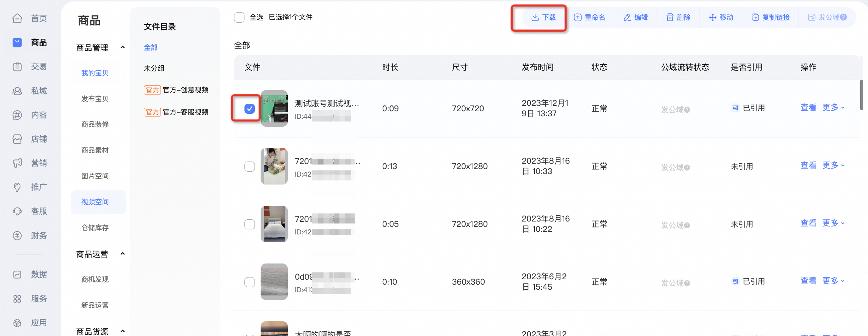Select 未分组 in the file directory
Image resolution: width=868 pixels, height=336 pixels.
coord(154,68)
